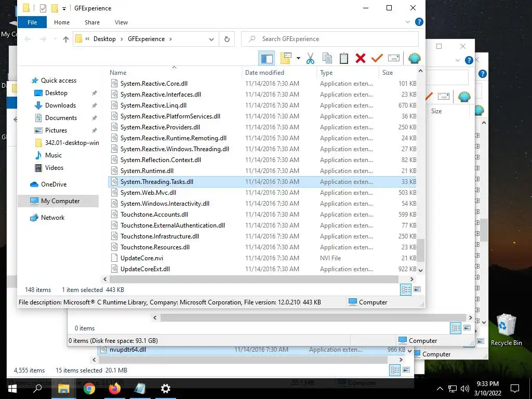Select Desktop in the address breadcrumb
The height and width of the screenshot is (399, 532).
[104, 39]
